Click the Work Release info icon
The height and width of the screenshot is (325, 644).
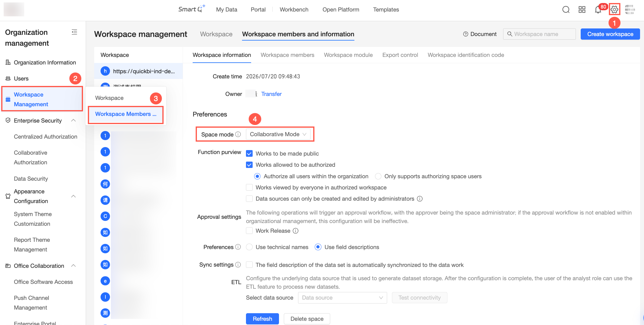pyautogui.click(x=296, y=231)
